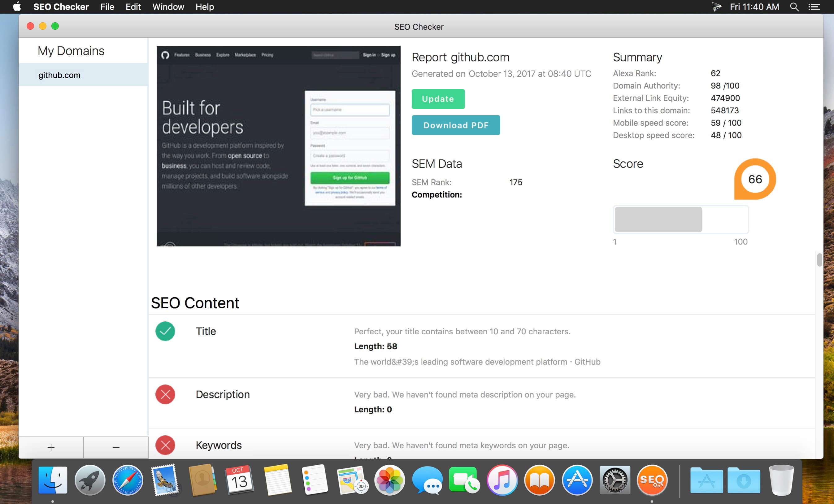Open Finder from the Dock
The image size is (834, 504).
[53, 480]
